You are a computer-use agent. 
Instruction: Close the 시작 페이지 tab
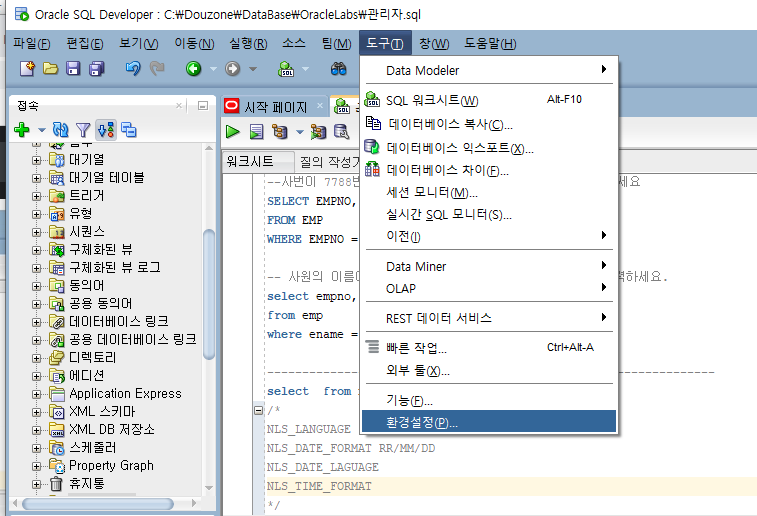click(320, 105)
